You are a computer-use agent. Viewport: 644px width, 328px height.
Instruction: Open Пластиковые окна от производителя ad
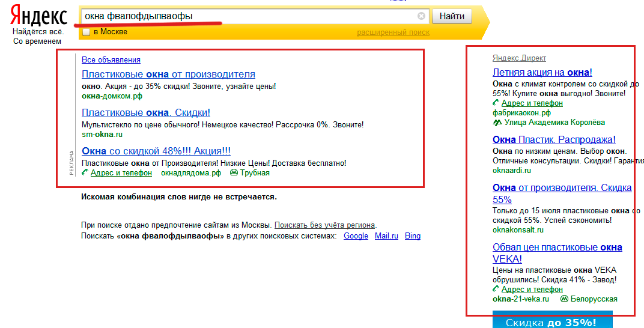pos(168,74)
